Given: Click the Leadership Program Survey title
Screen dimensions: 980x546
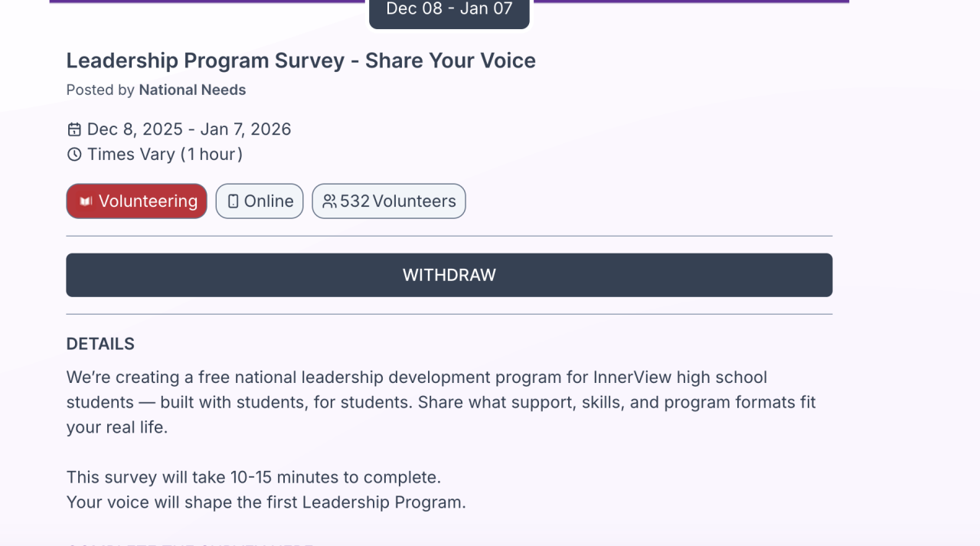Looking at the screenshot, I should [x=301, y=60].
